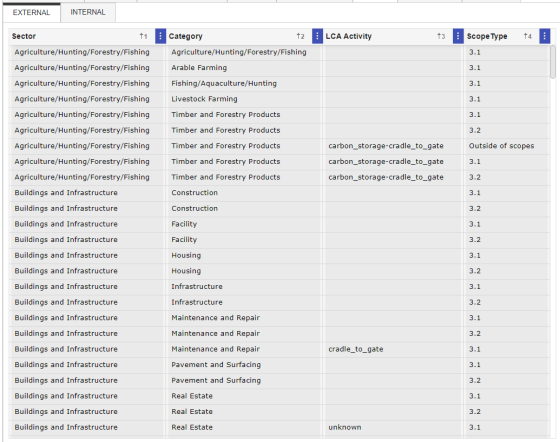Switch to the INTERNAL tab
Screen dimensions: 560x442
tap(88, 12)
